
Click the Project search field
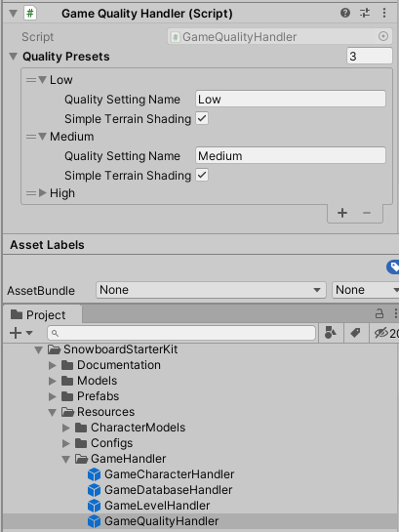point(181,333)
